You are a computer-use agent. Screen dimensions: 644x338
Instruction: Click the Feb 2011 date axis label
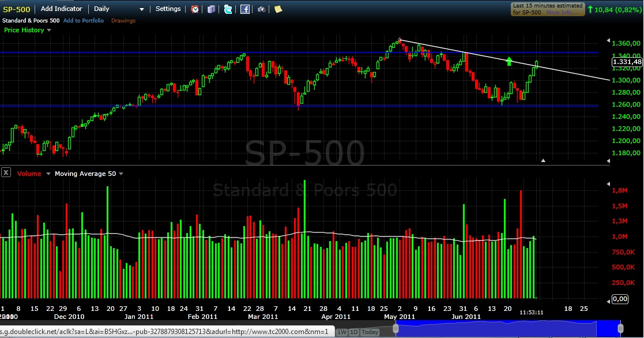pos(202,317)
